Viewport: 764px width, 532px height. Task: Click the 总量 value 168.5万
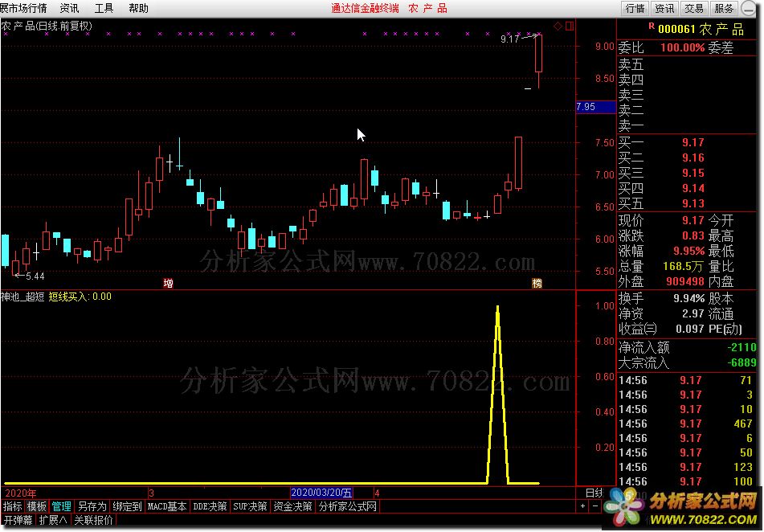684,266
